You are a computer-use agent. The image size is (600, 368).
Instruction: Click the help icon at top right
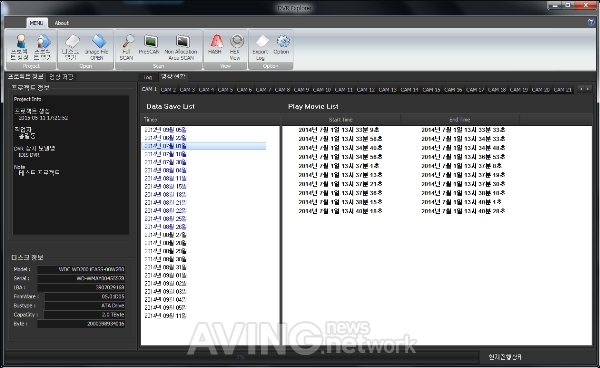pos(591,22)
